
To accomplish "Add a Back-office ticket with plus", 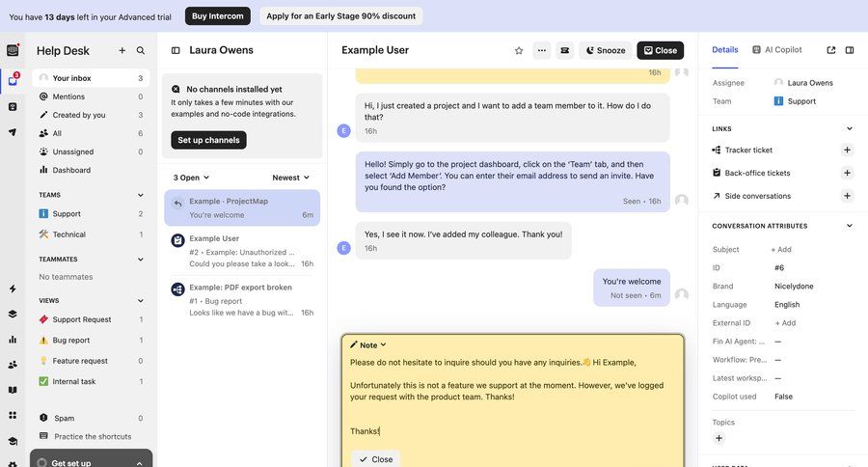I will [x=847, y=173].
